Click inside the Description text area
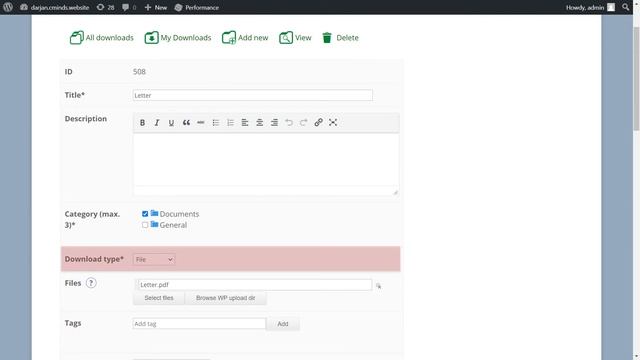640x360 pixels. (266, 161)
